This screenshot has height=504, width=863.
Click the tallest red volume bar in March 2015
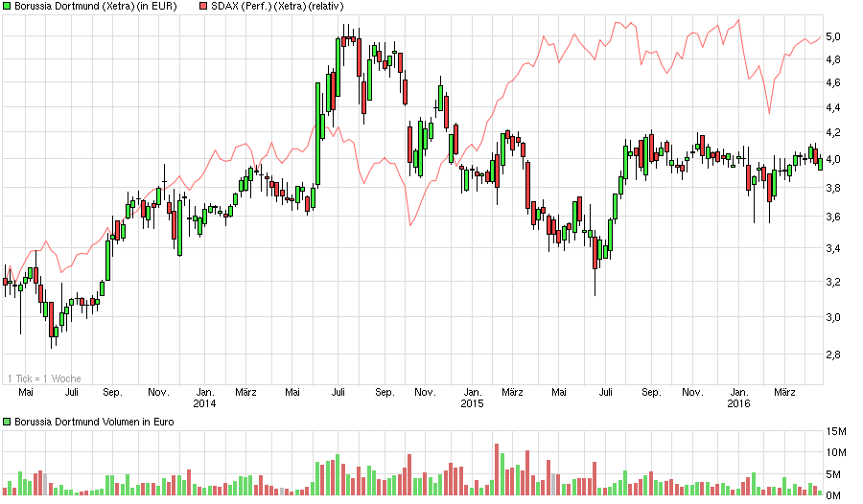pos(526,473)
